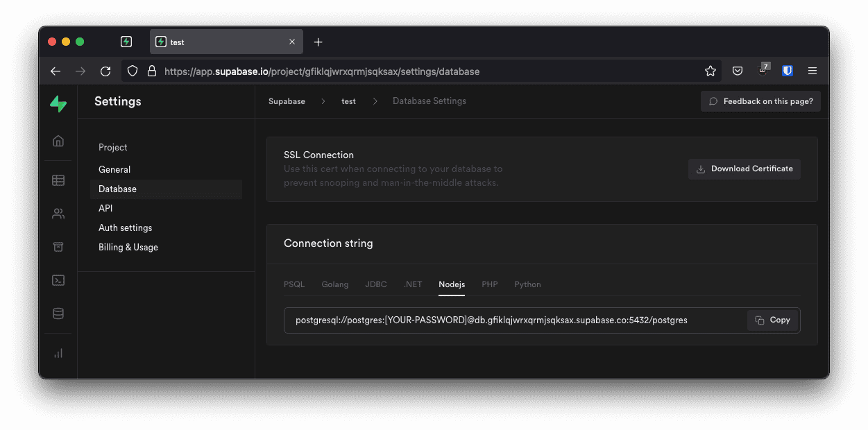Open the Bitwarden extension icon
The width and height of the screenshot is (868, 430).
coord(788,71)
